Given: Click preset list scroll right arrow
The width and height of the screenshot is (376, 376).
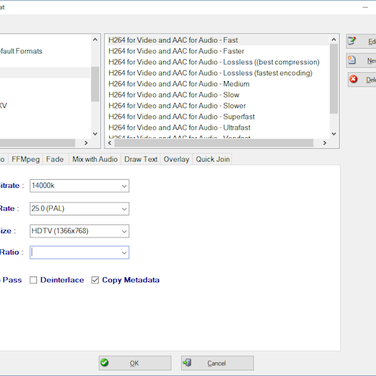Looking at the screenshot, I should click(325, 143).
